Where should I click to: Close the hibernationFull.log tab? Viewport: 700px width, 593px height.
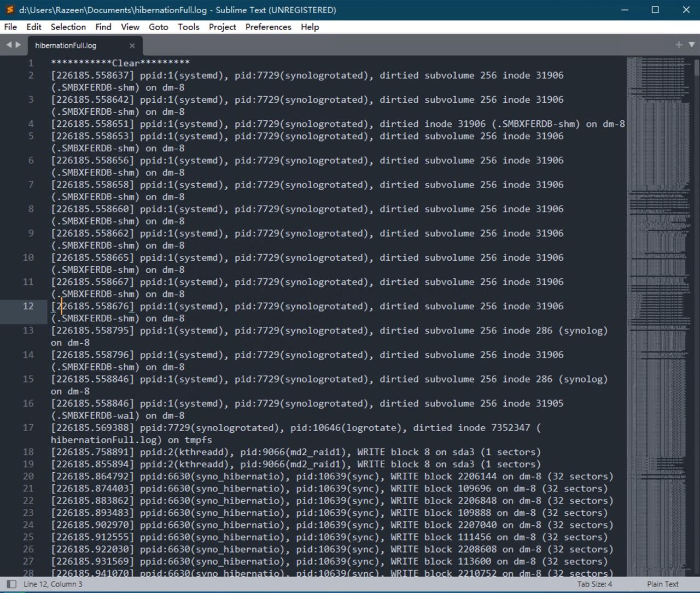click(x=132, y=45)
